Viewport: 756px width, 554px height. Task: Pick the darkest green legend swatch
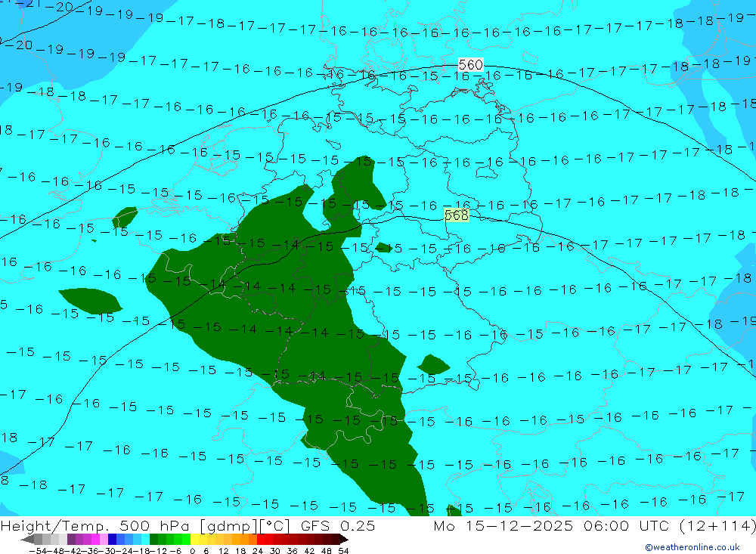pos(153,540)
